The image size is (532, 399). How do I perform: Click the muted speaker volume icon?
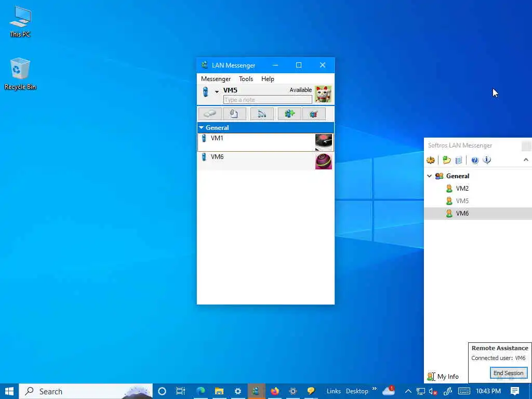433,391
